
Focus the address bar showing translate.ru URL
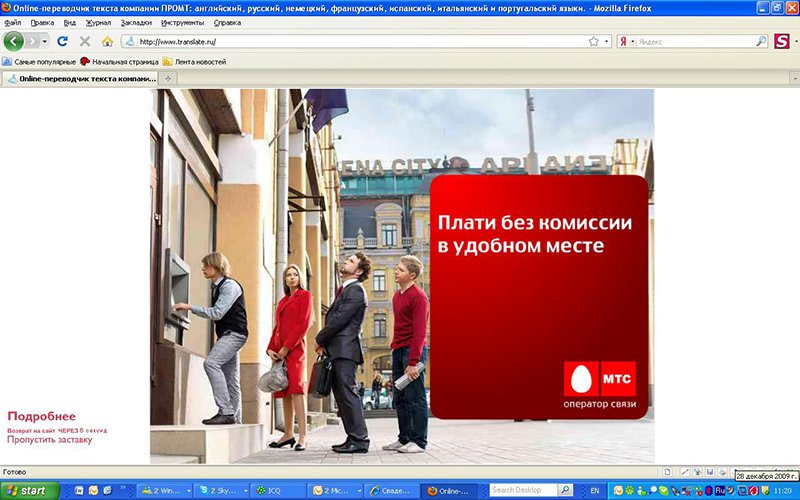(x=361, y=41)
